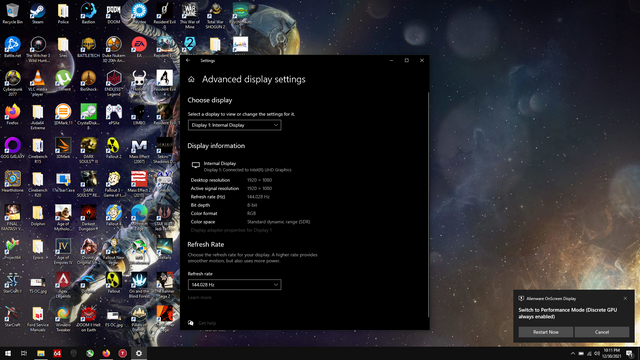The height and width of the screenshot is (360, 640).
Task: Select the Winaero Tweaker shortcut
Action: [63, 319]
